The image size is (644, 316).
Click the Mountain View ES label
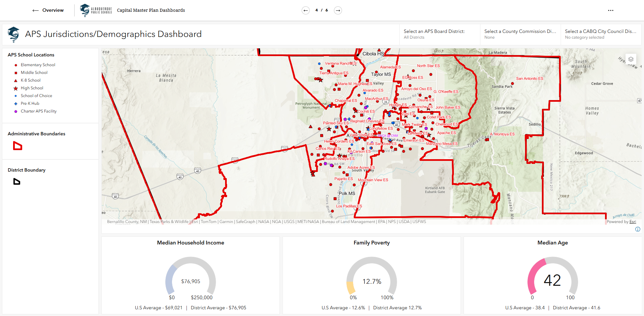point(373,180)
